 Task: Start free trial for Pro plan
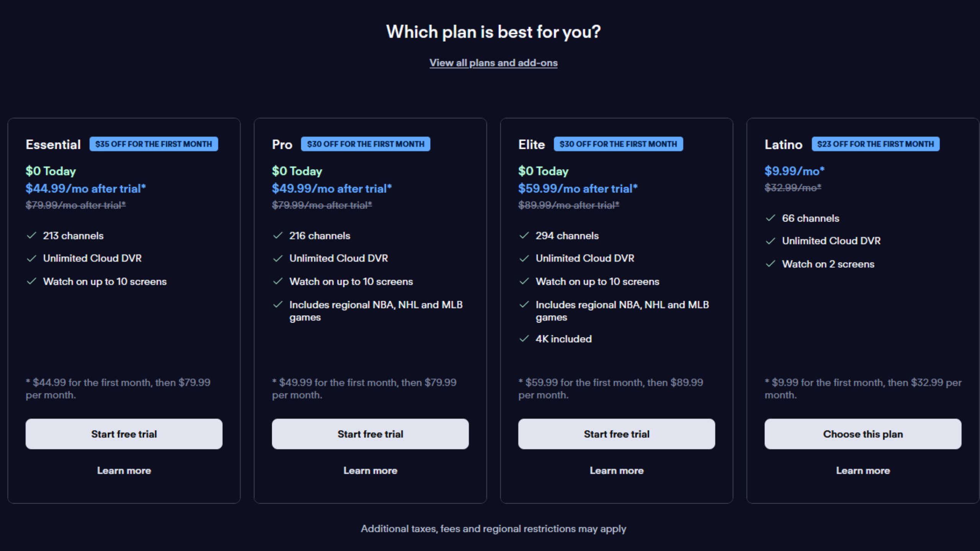[370, 434]
